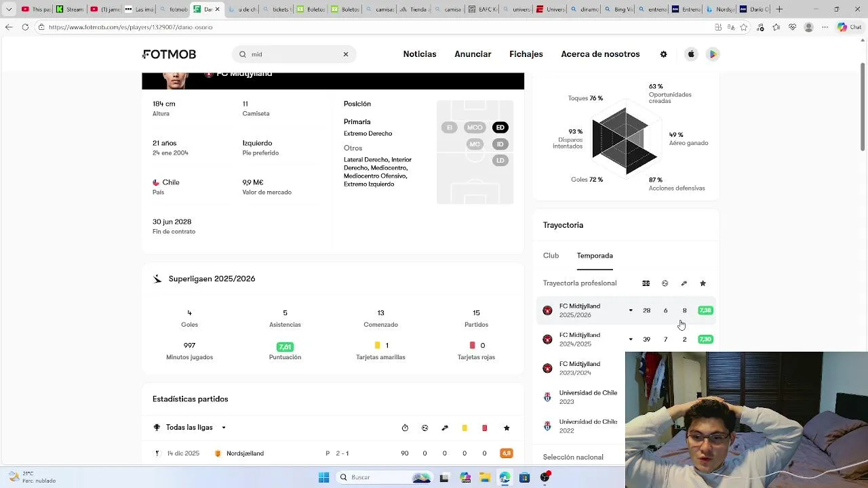868x488 pixels.
Task: Select the MC position badge
Action: coord(475,144)
